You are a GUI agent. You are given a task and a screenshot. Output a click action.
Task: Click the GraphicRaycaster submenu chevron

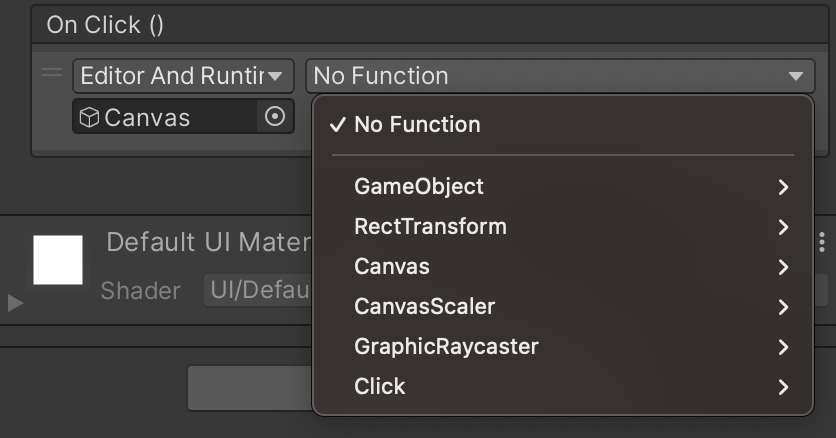(x=783, y=347)
